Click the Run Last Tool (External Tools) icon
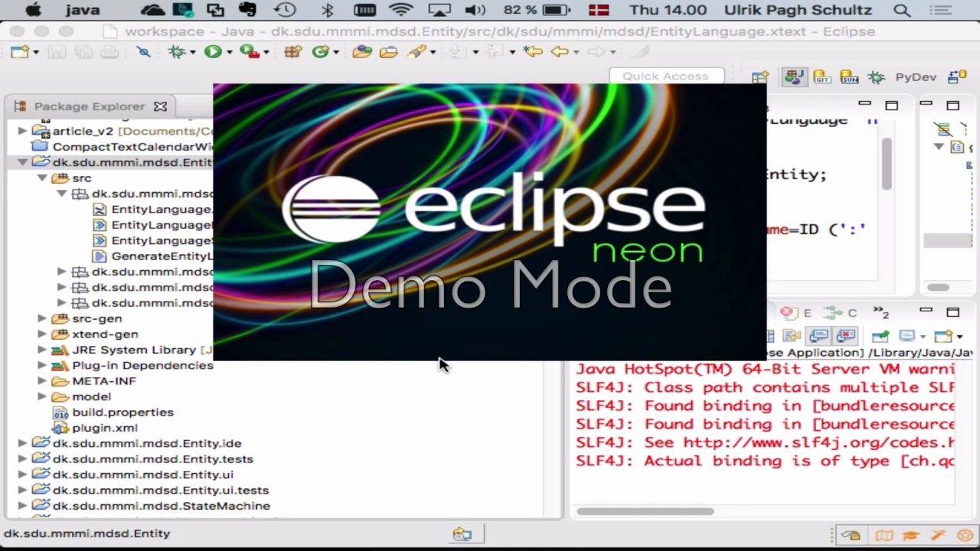Screen dimensions: 980x551 pyautogui.click(x=248, y=52)
